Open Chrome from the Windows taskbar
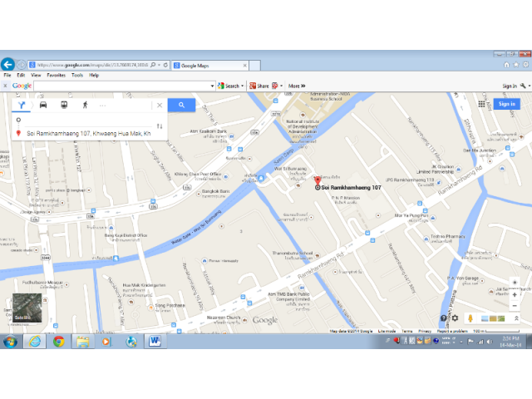This screenshot has height=399, width=532. 59,341
